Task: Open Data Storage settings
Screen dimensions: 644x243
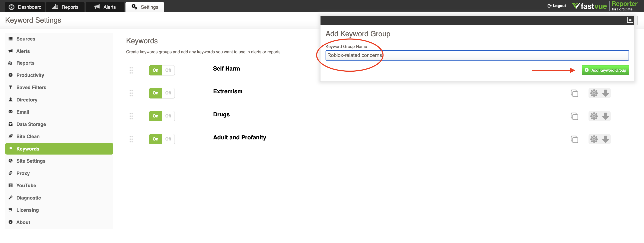Action: coord(59,124)
